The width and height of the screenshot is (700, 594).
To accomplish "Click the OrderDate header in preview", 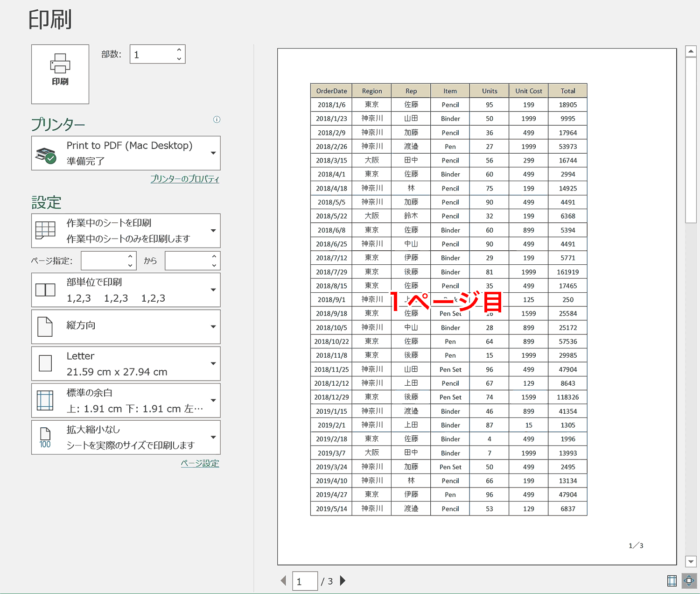I will (x=331, y=91).
